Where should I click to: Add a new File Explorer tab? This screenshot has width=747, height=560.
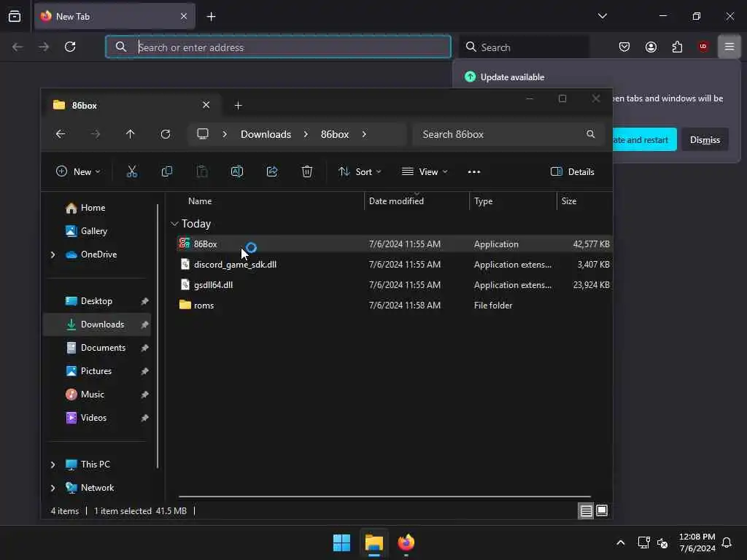[x=239, y=105]
